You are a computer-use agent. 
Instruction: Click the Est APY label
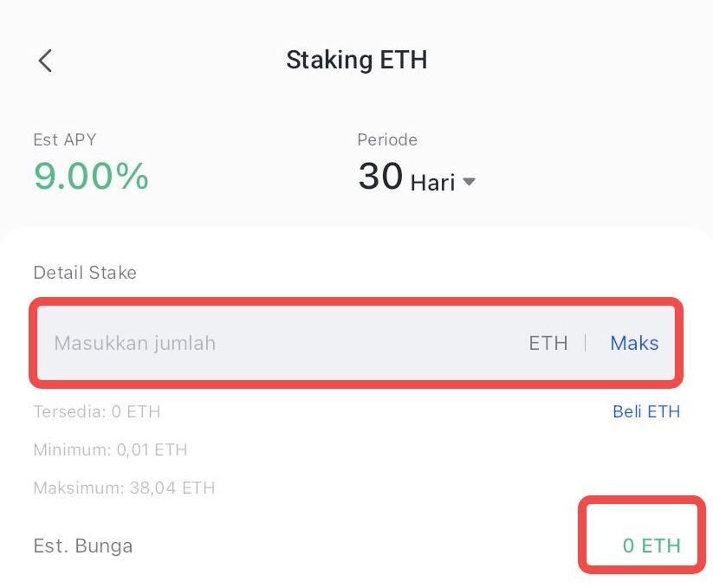(x=64, y=139)
